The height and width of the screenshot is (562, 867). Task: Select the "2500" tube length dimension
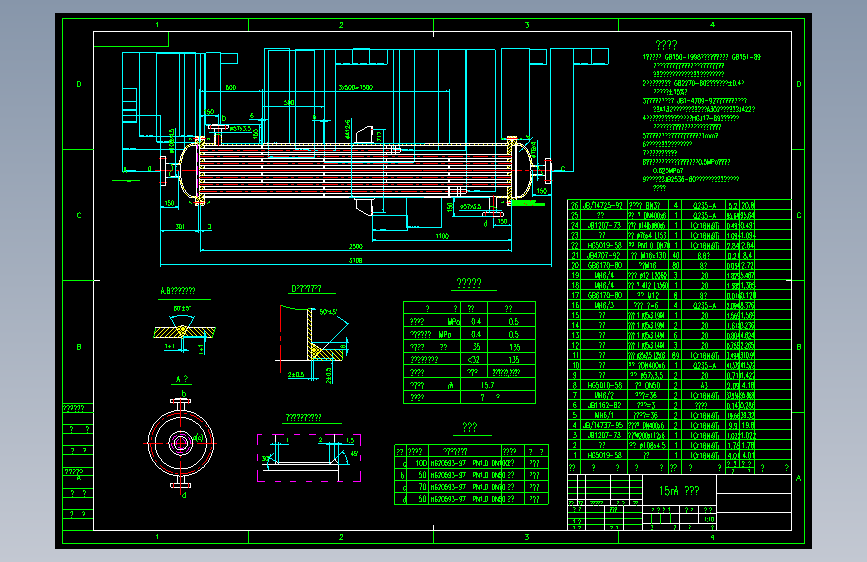[x=356, y=246]
